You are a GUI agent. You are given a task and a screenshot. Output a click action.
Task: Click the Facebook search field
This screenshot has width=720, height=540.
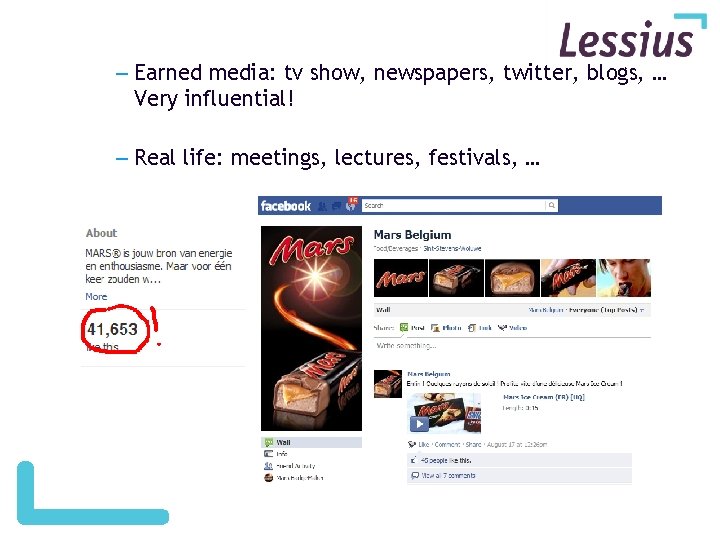point(454,205)
